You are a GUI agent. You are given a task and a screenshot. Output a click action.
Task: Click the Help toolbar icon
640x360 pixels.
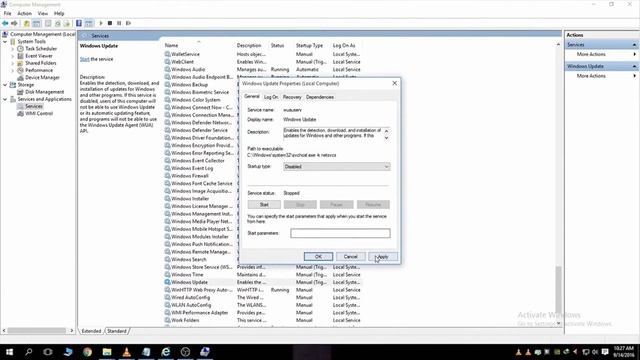click(79, 23)
